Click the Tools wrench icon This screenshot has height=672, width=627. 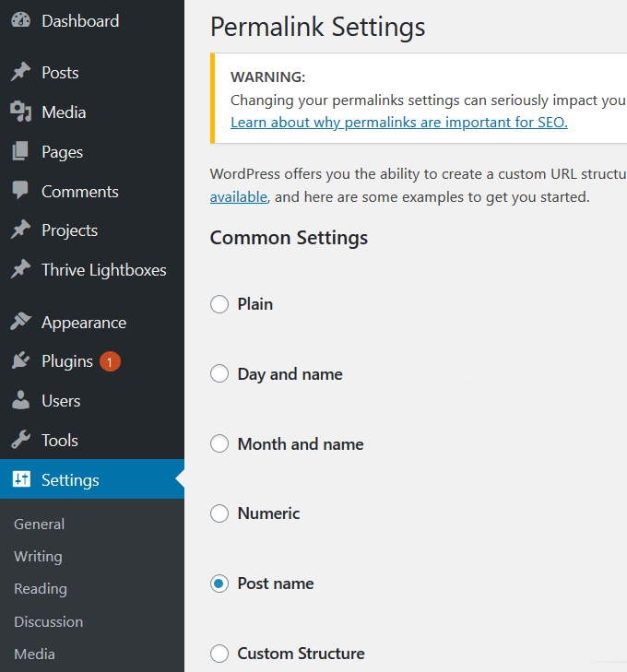(x=20, y=441)
